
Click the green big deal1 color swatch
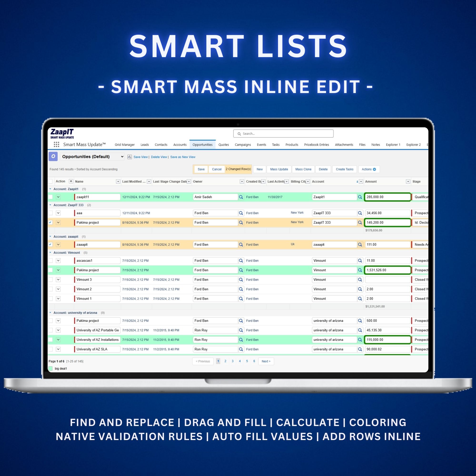point(50,369)
